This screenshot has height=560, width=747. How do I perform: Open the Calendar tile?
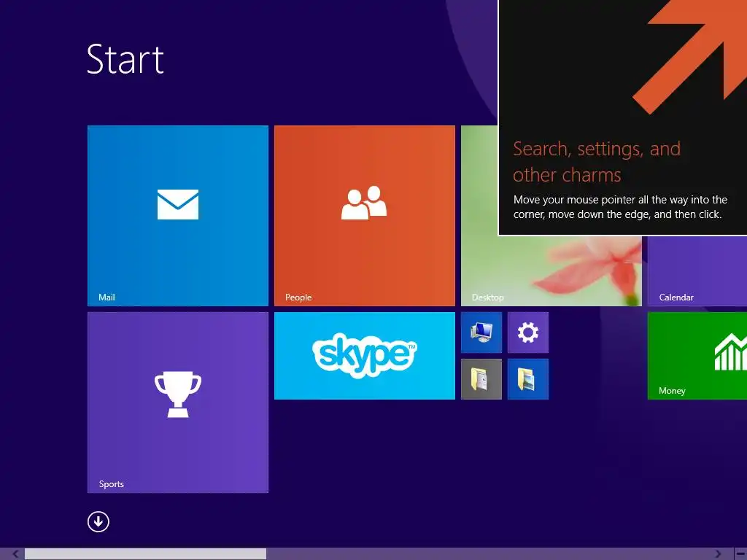point(697,271)
